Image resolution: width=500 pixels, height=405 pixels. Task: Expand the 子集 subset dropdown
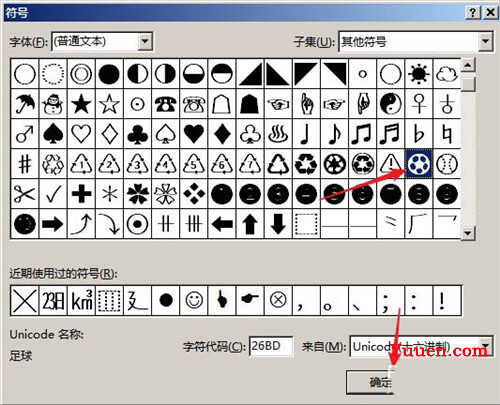click(485, 41)
